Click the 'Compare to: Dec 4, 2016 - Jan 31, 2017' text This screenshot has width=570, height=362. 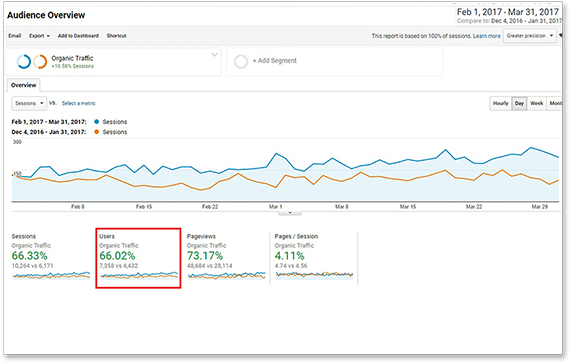pyautogui.click(x=509, y=21)
